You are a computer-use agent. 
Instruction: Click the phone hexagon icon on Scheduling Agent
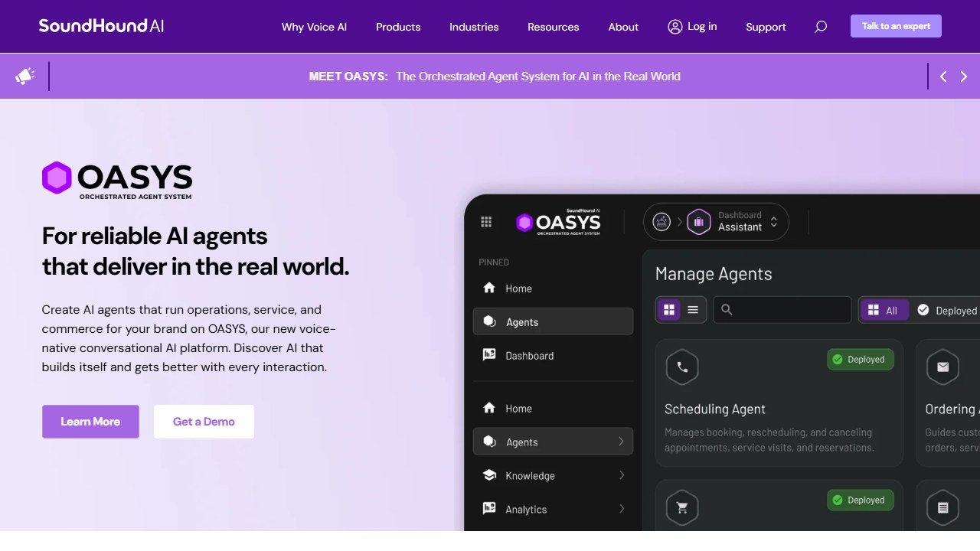coord(682,367)
